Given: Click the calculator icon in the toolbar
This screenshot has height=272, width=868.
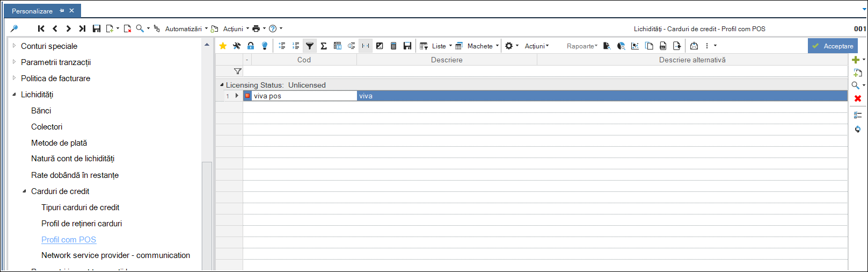Looking at the screenshot, I should pyautogui.click(x=393, y=46).
